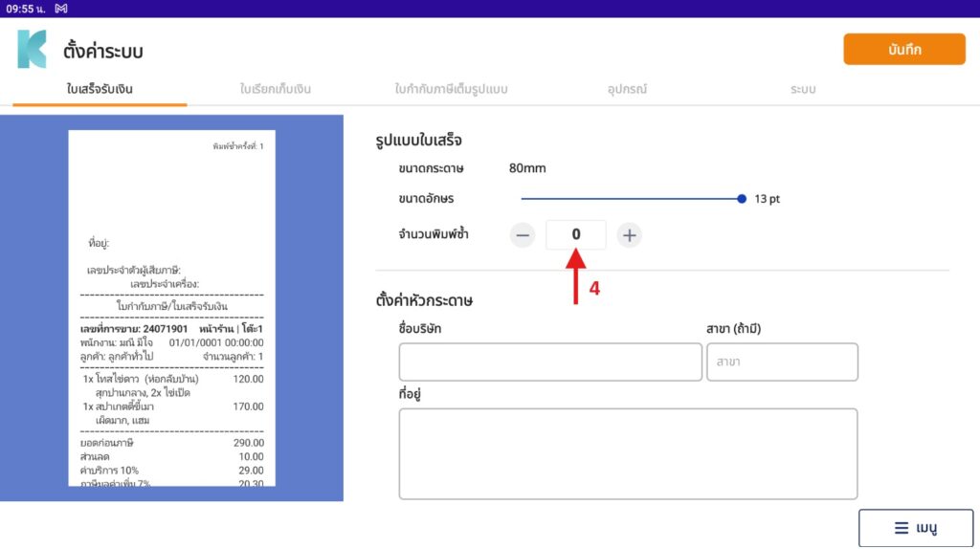The height and width of the screenshot is (549, 980).
Task: Click the receipt preview thumbnail
Action: pos(172,308)
